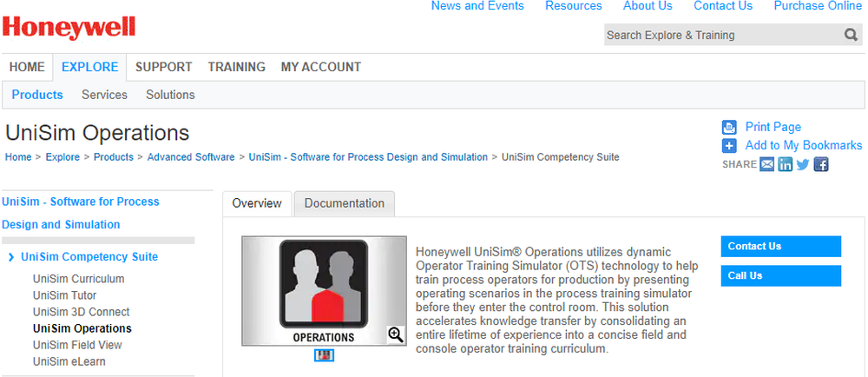This screenshot has width=868, height=377.
Task: Open the top Contact Us link
Action: pos(723,6)
